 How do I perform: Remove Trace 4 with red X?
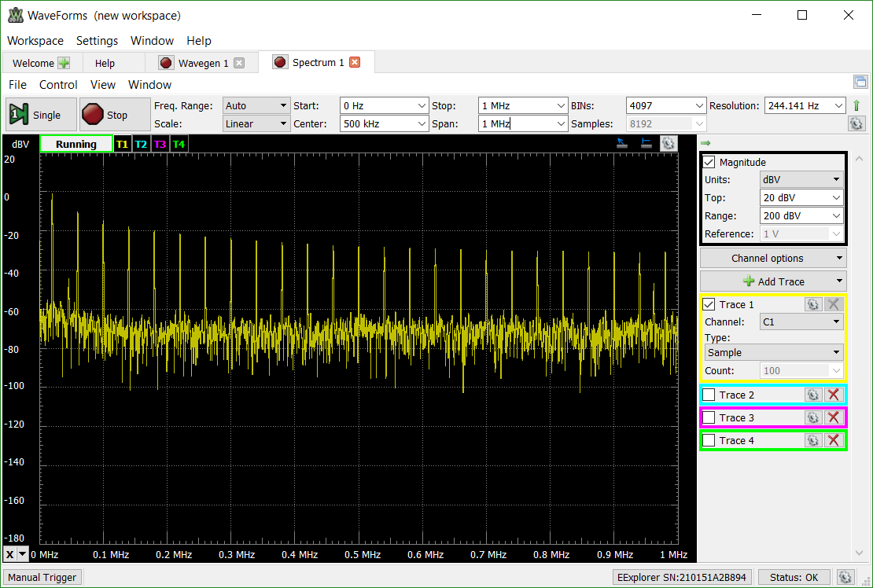pos(834,440)
